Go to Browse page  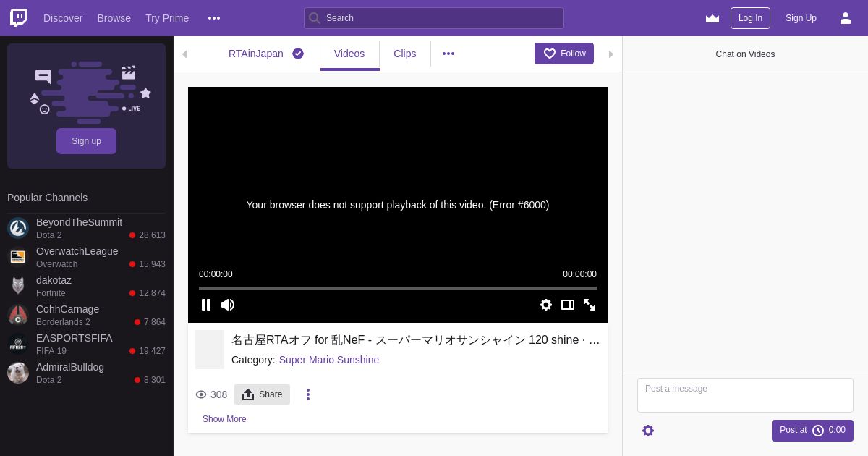[114, 18]
